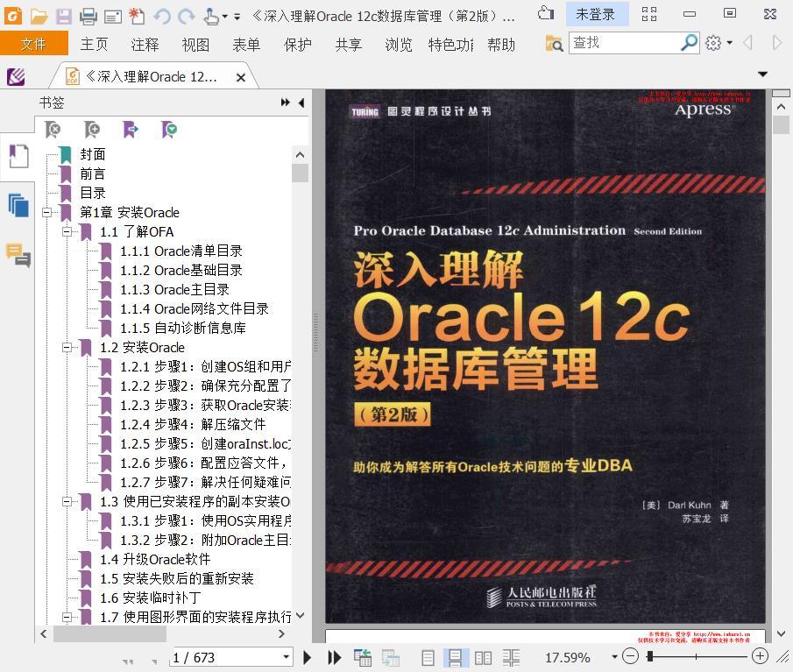The height and width of the screenshot is (672, 793).
Task: Open the 帮助 ribbon tab
Action: coord(501,45)
